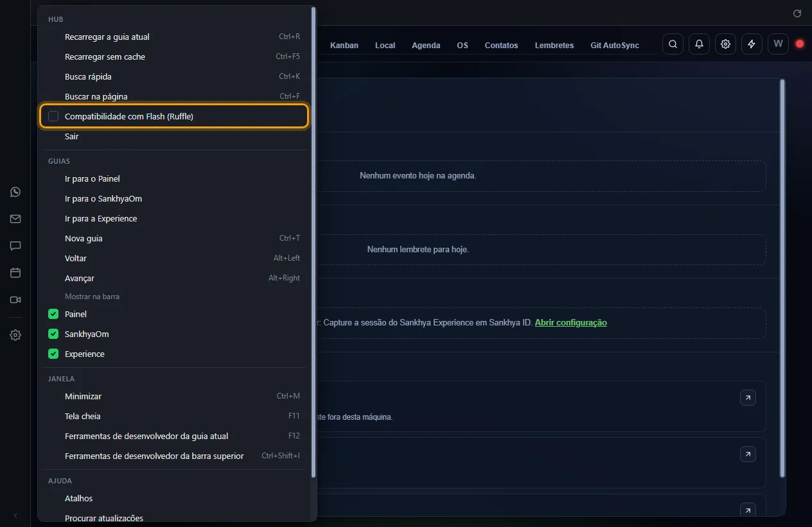Choose Nova guia menu entry
Viewport: 812px width, 527px height.
(x=175, y=238)
